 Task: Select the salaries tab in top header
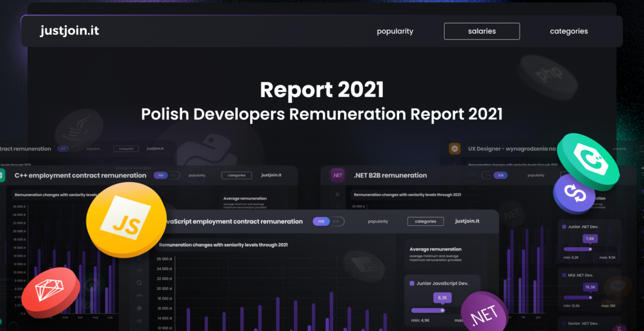[482, 31]
